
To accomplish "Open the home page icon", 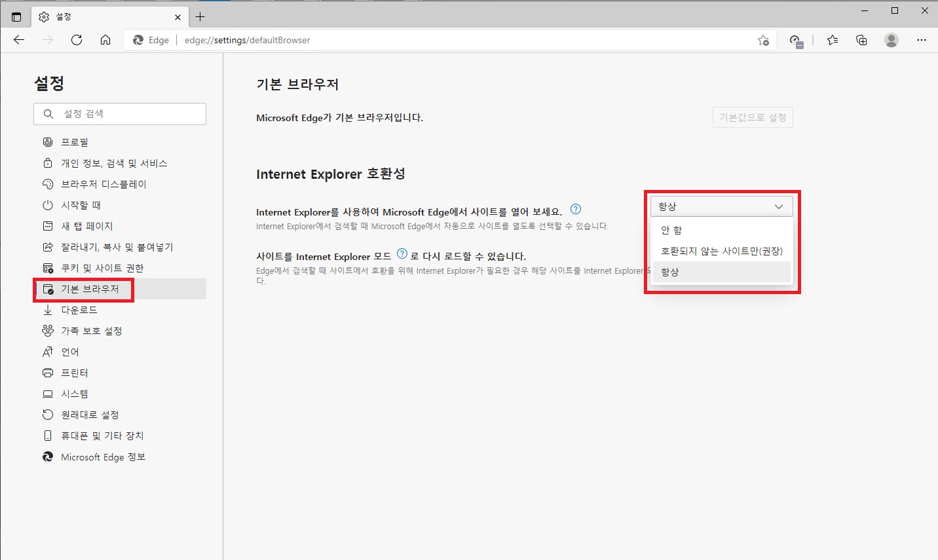I will click(x=105, y=40).
